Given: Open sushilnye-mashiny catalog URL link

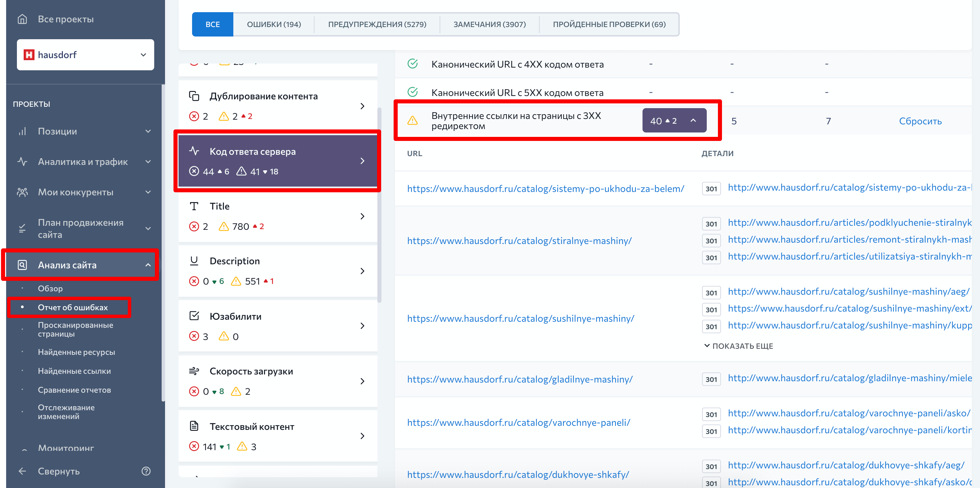Looking at the screenshot, I should pyautogui.click(x=521, y=318).
